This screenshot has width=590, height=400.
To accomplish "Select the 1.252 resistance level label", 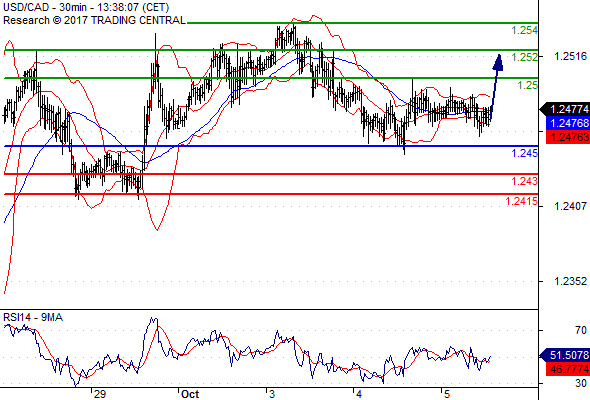I will coord(525,57).
